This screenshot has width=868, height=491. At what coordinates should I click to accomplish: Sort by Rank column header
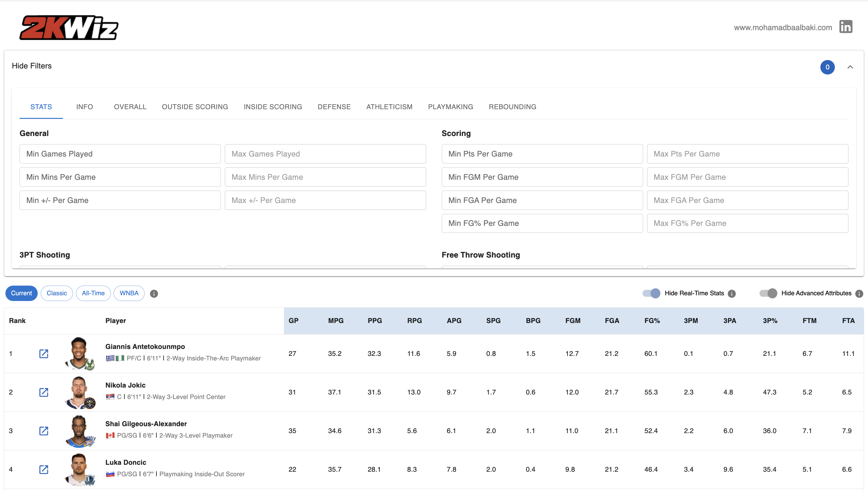(17, 321)
